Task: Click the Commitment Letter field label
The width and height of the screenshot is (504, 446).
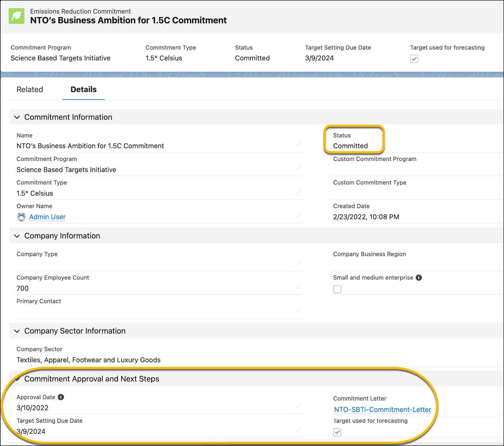Action: (x=359, y=399)
